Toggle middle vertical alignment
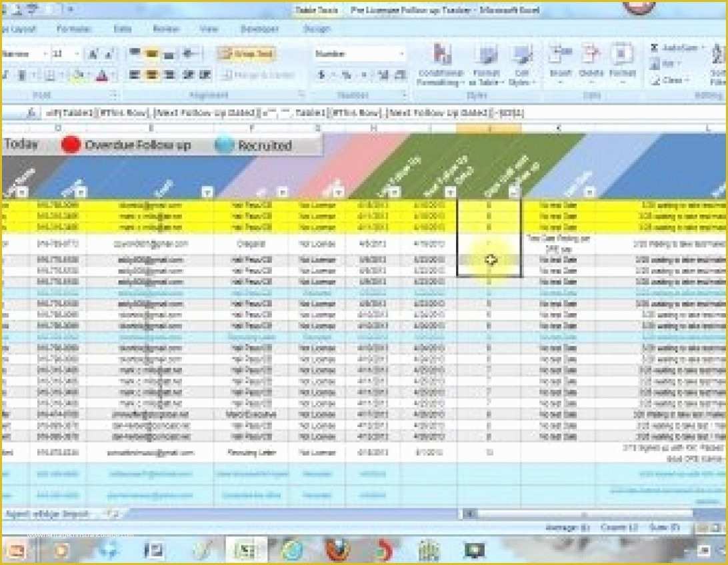The image size is (728, 565). (x=152, y=54)
